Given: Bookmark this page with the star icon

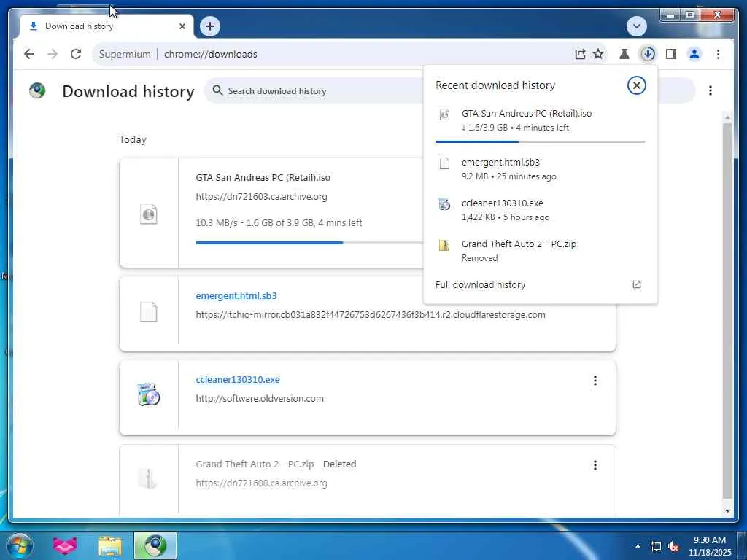Looking at the screenshot, I should [598, 54].
